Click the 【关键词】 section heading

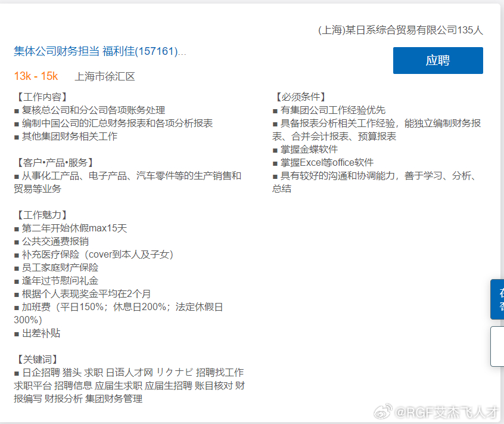[37, 359]
